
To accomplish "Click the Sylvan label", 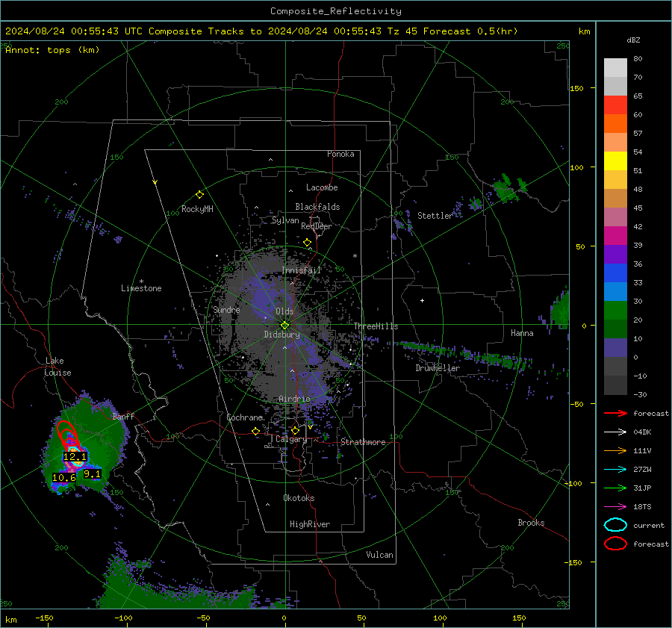I will pyautogui.click(x=285, y=220).
